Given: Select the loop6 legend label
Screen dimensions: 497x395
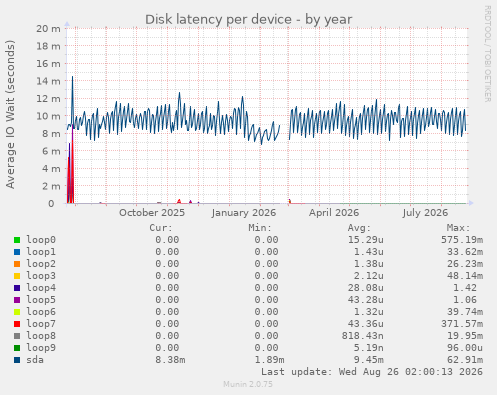Looking at the screenshot, I should (41, 312).
